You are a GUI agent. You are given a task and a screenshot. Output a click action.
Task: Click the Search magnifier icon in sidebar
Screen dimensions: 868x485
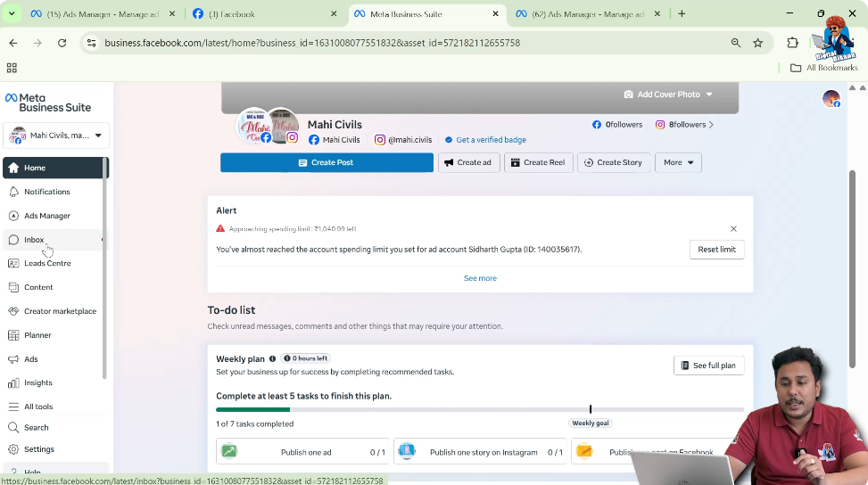pyautogui.click(x=13, y=427)
